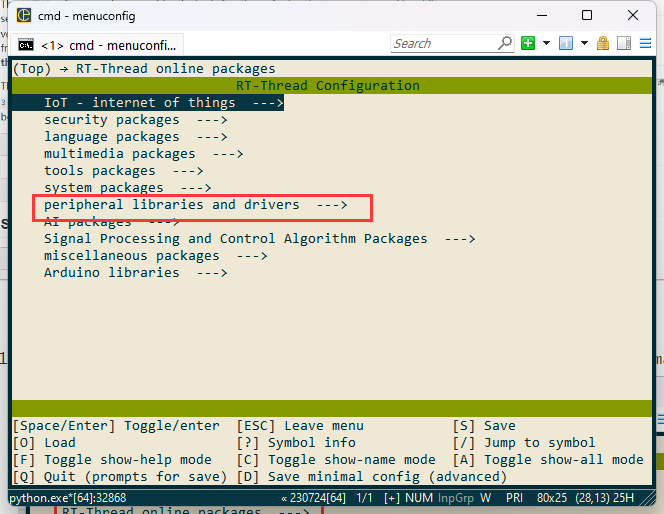Click [?] Symbol info hint
The height and width of the screenshot is (514, 664).
tap(296, 443)
